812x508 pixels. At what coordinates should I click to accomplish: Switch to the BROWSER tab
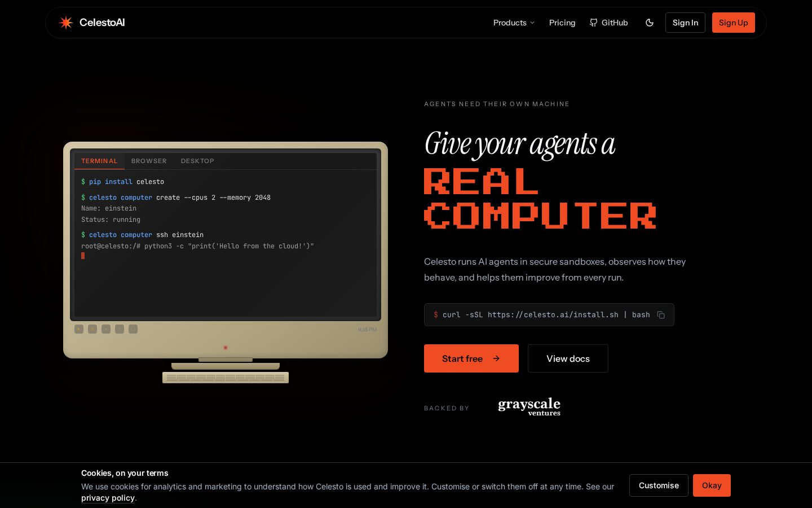[x=149, y=161]
